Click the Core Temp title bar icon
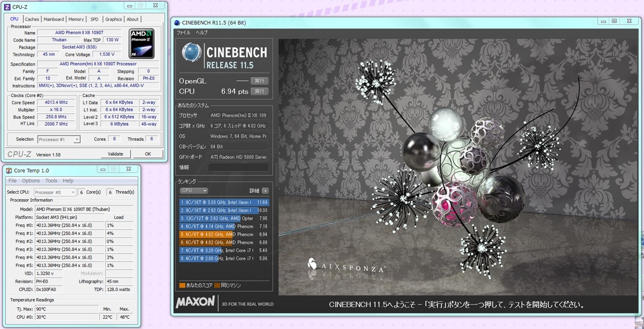Image resolution: width=644 pixels, height=329 pixels. tap(9, 170)
